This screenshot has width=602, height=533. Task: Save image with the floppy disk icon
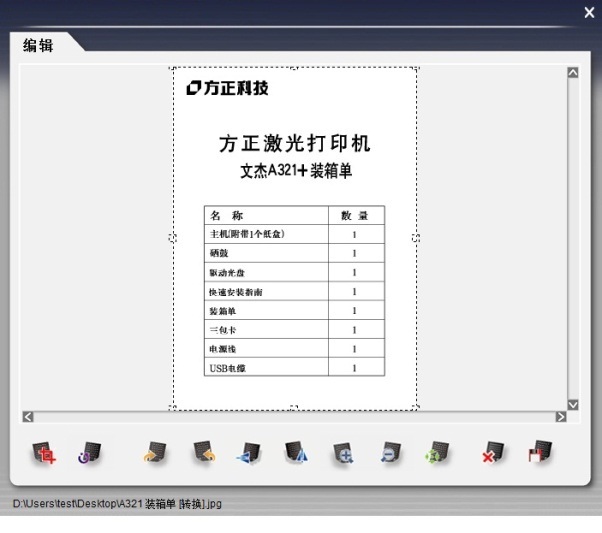point(540,452)
